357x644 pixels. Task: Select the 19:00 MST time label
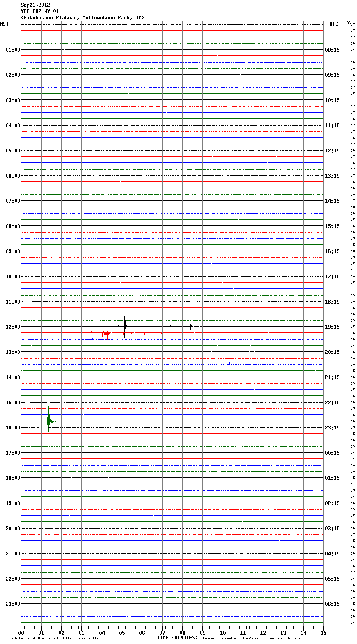pos(13,503)
